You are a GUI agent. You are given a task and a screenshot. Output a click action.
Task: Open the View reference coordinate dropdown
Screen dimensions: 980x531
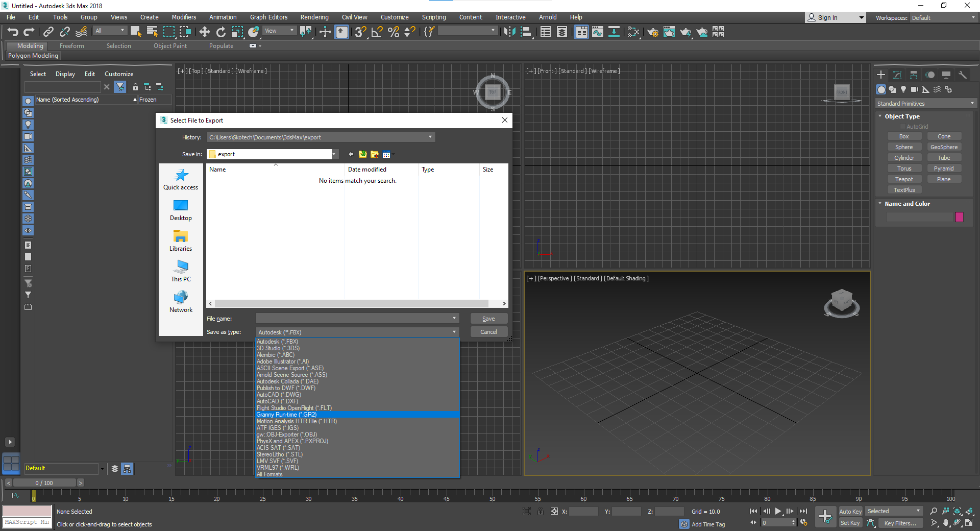click(x=279, y=31)
